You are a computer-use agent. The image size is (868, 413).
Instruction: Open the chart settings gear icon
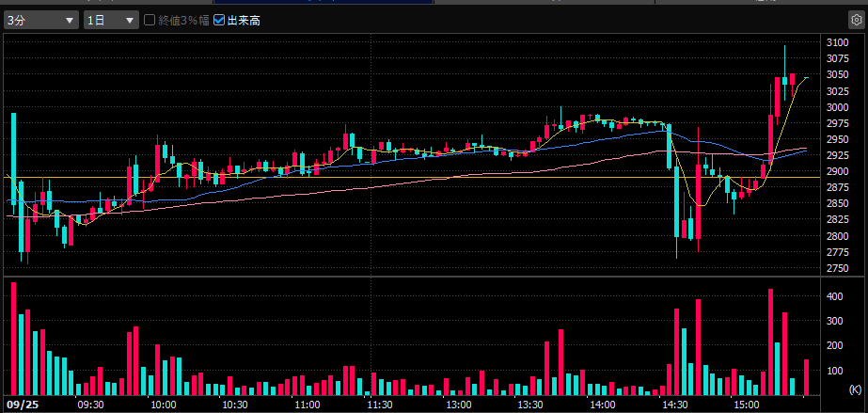(x=855, y=19)
